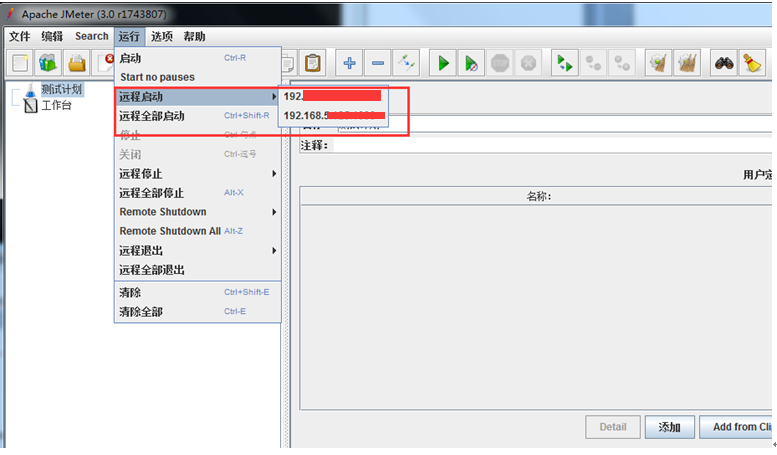This screenshot has width=777, height=455.
Task: Choose 远程全部停止 menu entry
Action: 198,193
